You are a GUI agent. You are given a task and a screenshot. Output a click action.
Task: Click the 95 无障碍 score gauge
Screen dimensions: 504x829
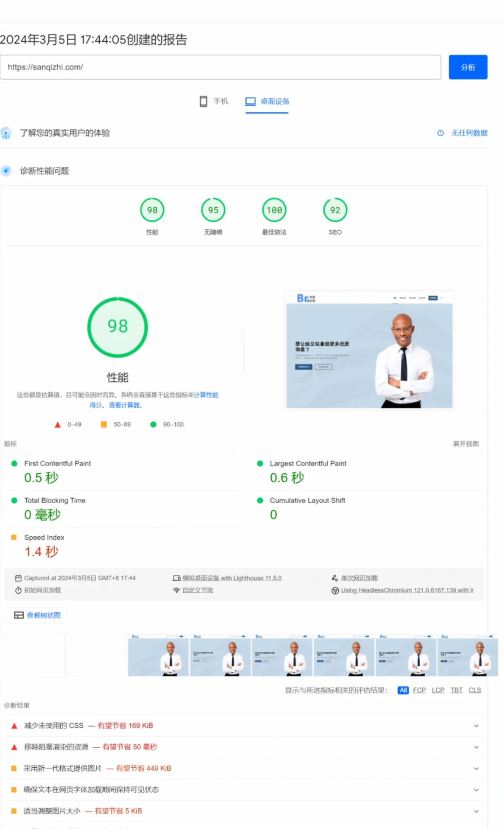pos(213,210)
